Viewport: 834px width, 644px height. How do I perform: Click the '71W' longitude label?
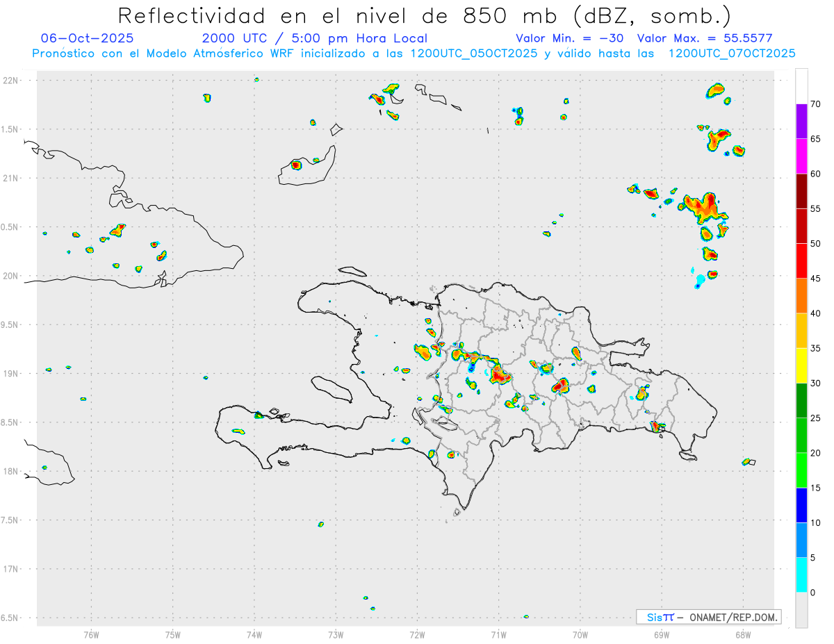coord(498,635)
